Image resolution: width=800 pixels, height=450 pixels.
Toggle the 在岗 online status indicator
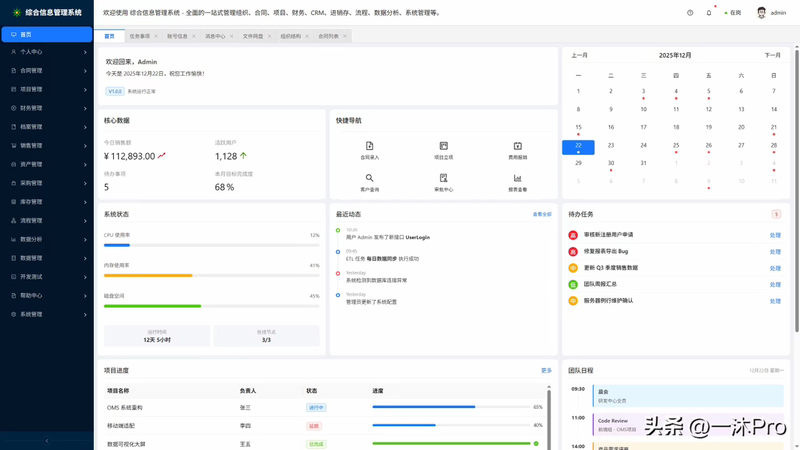coord(732,13)
